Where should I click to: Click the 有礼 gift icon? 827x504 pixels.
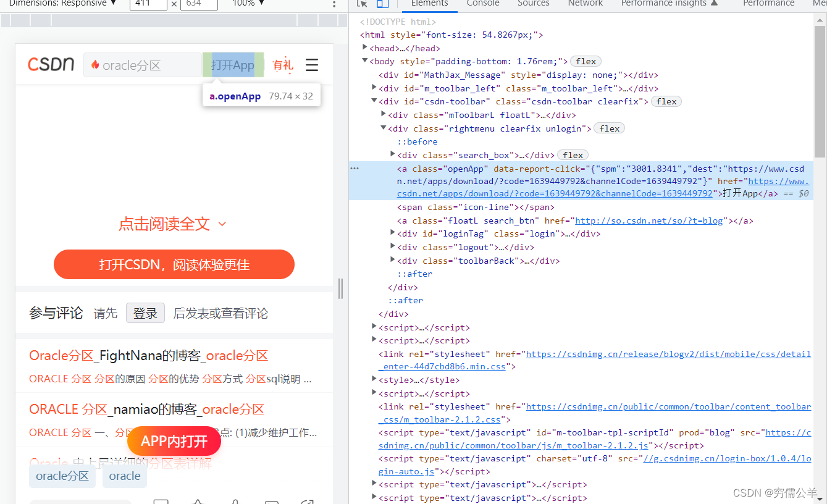point(283,65)
